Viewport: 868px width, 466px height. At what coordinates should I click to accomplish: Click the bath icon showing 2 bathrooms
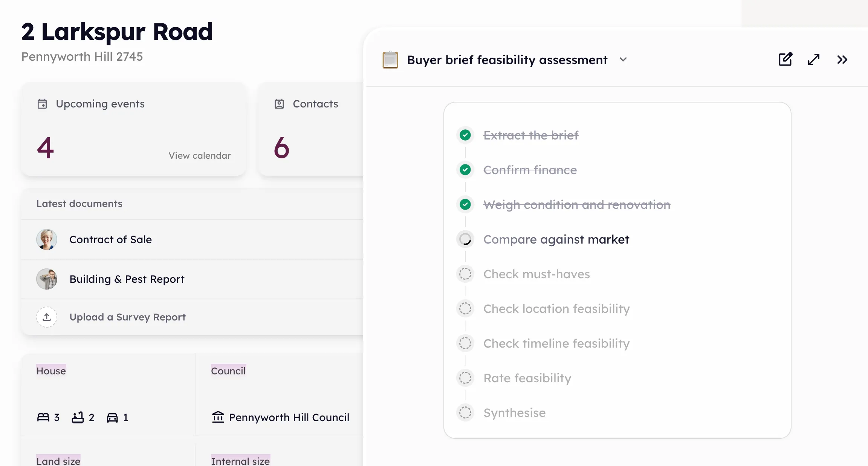tap(78, 417)
